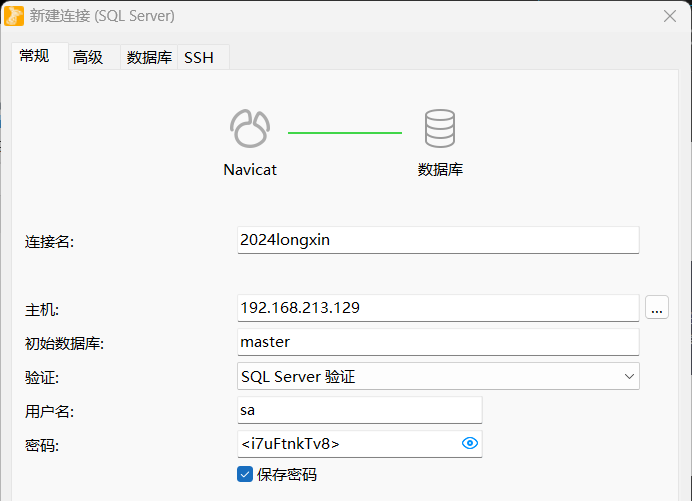Click the Navicat logo icon in diagram

pos(250,128)
